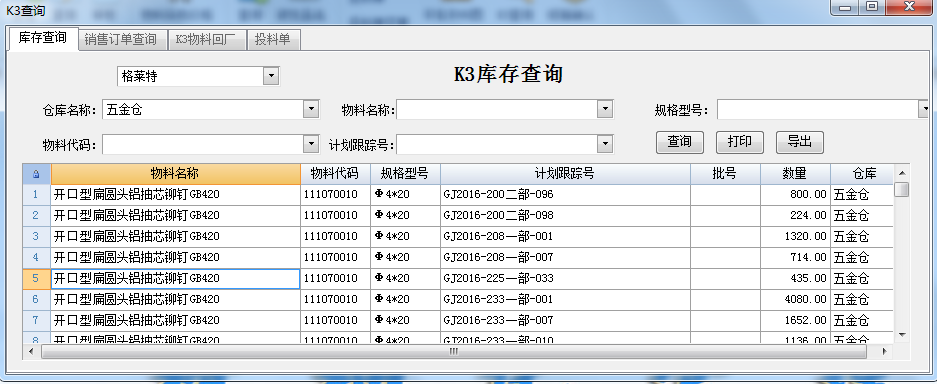Open the K3物料回厂 tab

coord(206,39)
